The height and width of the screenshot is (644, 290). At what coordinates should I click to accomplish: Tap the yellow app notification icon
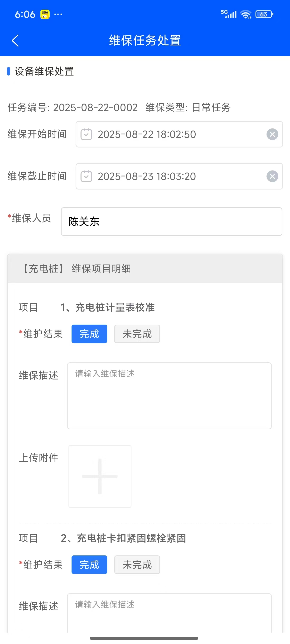[x=45, y=14]
